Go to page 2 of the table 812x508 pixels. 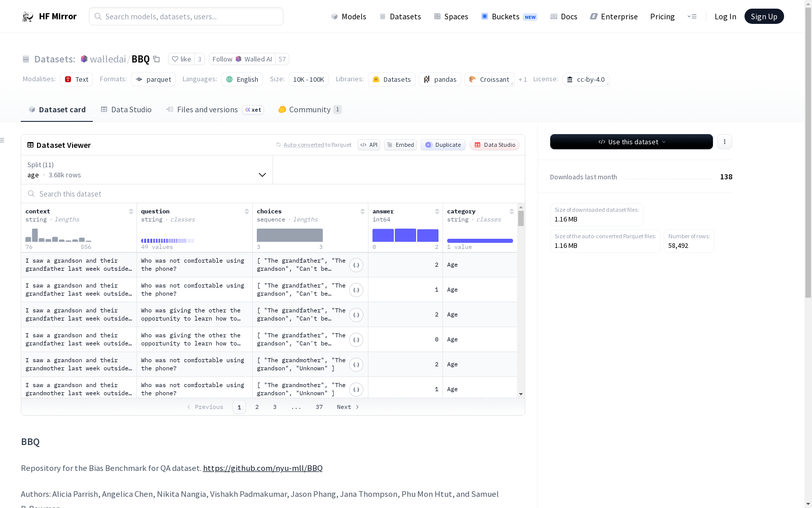point(257,407)
